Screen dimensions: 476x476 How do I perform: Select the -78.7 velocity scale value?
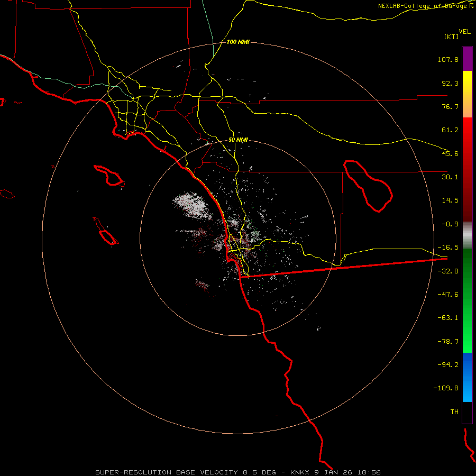pyautogui.click(x=448, y=342)
